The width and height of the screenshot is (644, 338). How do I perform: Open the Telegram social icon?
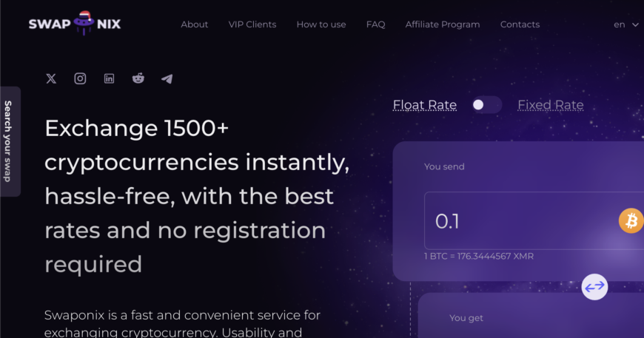(x=167, y=78)
